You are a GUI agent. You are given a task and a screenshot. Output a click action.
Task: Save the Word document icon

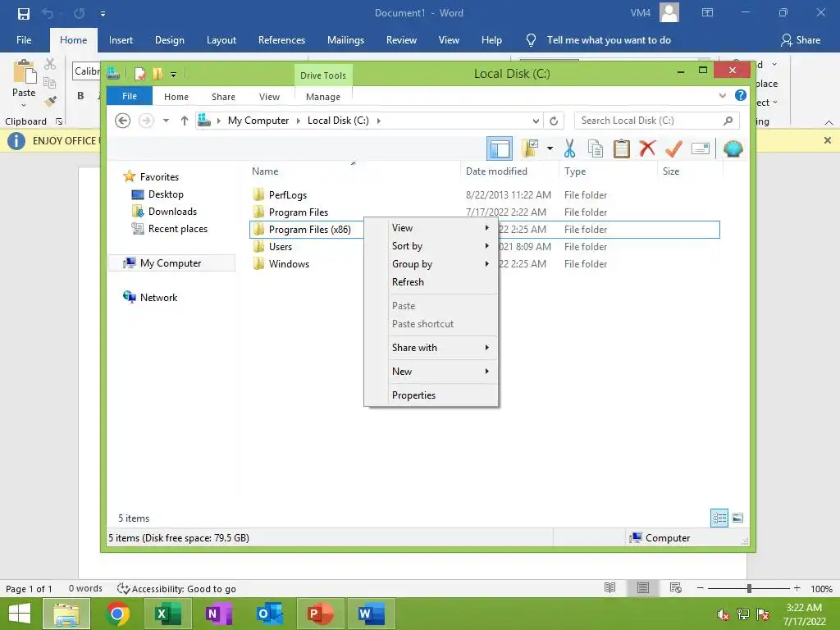(24, 13)
